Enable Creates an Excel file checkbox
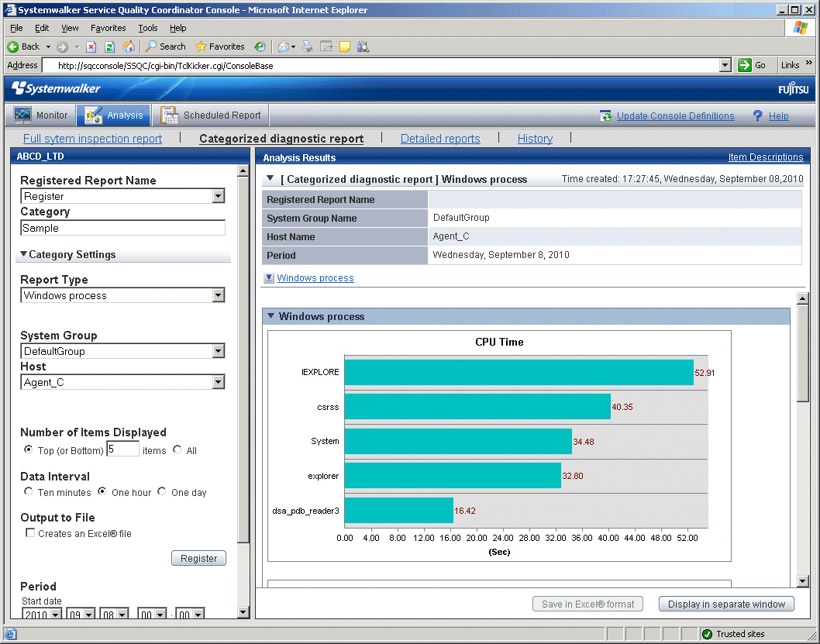The image size is (820, 644). (30, 533)
